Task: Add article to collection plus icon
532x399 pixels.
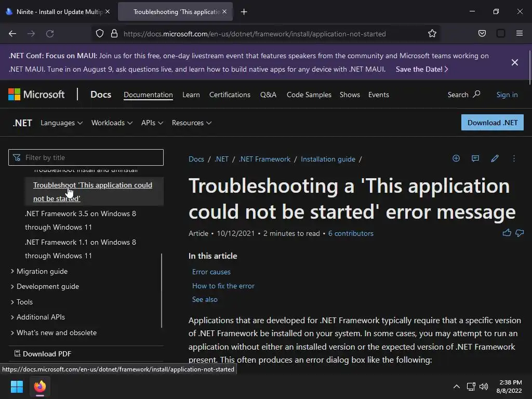Action: 456,158
